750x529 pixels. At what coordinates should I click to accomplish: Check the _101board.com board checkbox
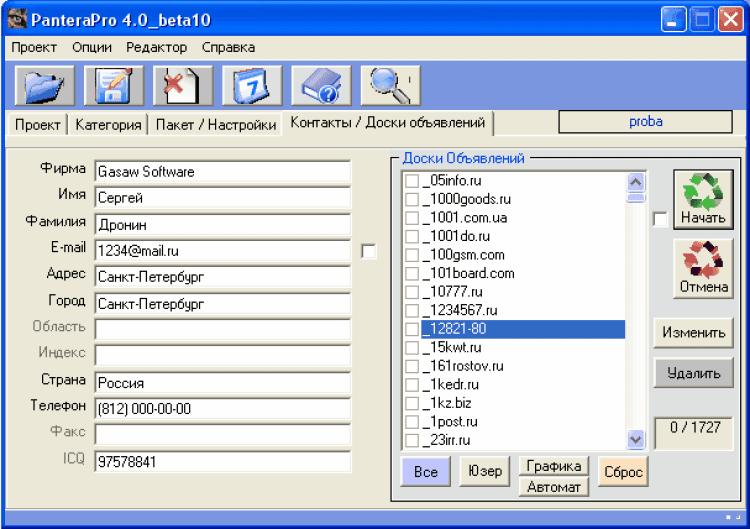click(412, 274)
